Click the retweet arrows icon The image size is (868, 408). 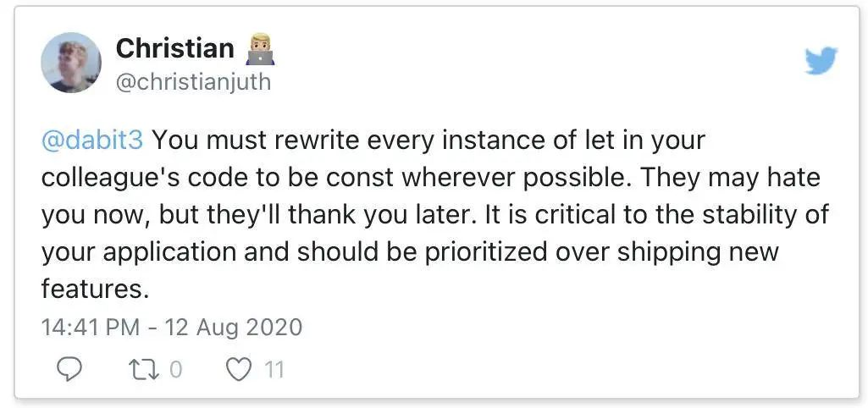[143, 370]
